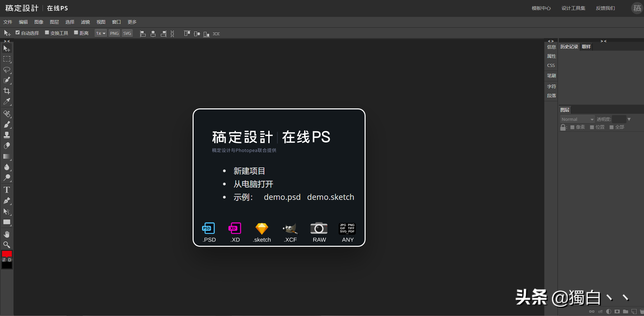Open the 1x scale dropdown
Viewport: 644px width, 316px height.
click(101, 33)
